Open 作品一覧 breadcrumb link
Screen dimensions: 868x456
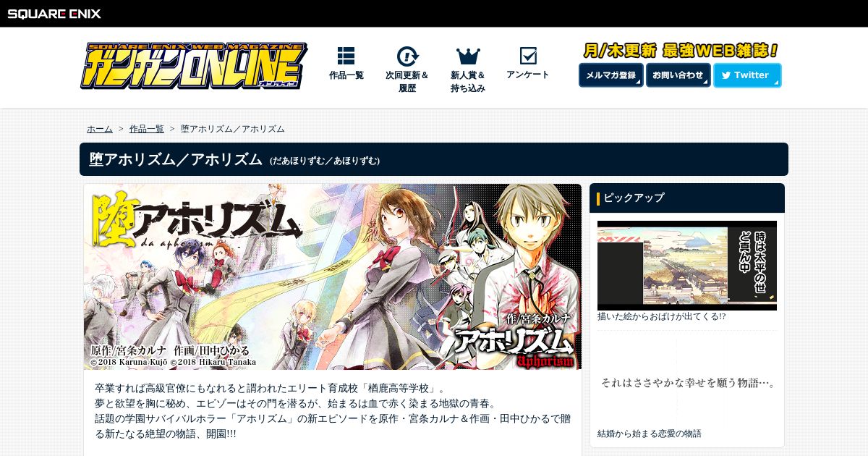click(147, 129)
